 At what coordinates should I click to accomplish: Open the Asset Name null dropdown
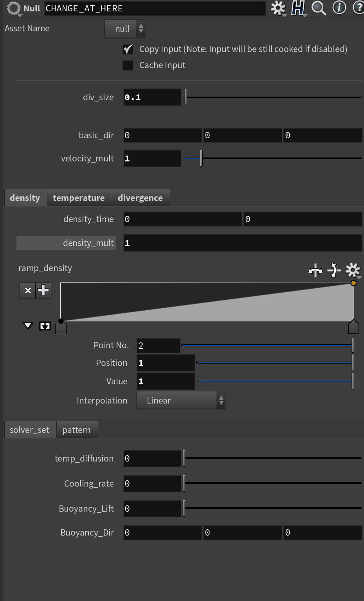125,29
